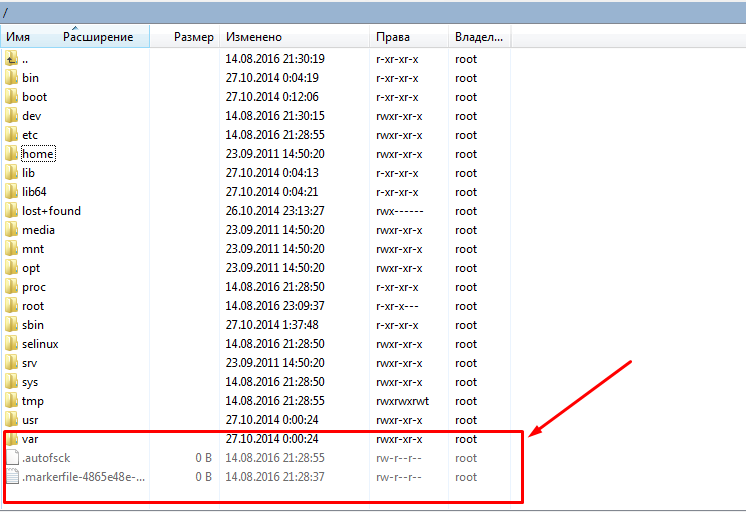Click date '14.08.2016 23:09:37' of root
Viewport: 746px width, 512px height.
tap(275, 306)
